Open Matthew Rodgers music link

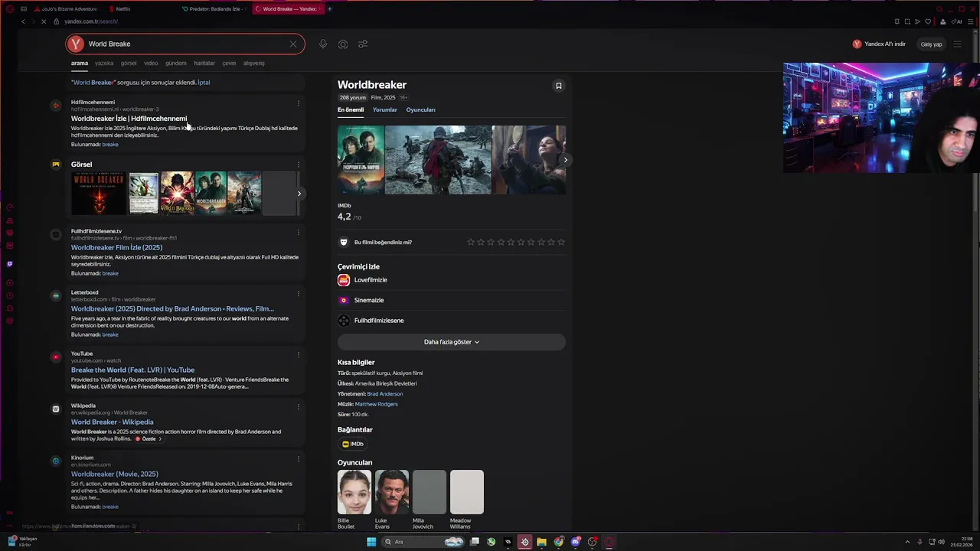coord(376,404)
